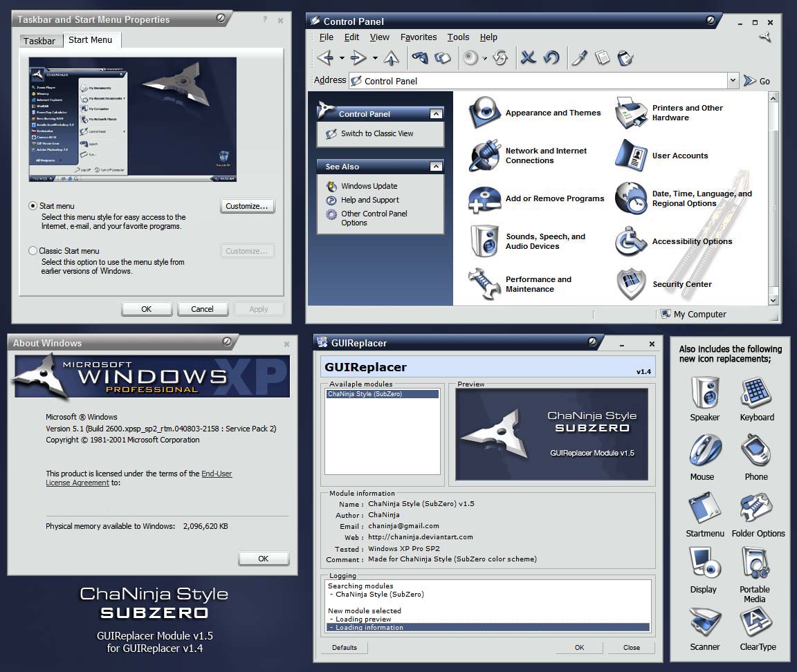Open the File menu

coord(327,37)
